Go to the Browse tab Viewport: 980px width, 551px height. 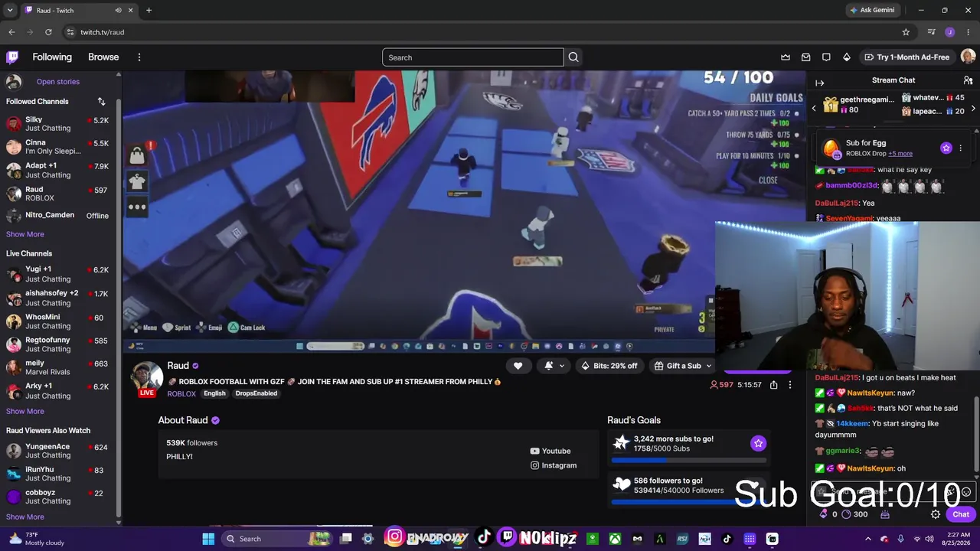[x=103, y=57]
